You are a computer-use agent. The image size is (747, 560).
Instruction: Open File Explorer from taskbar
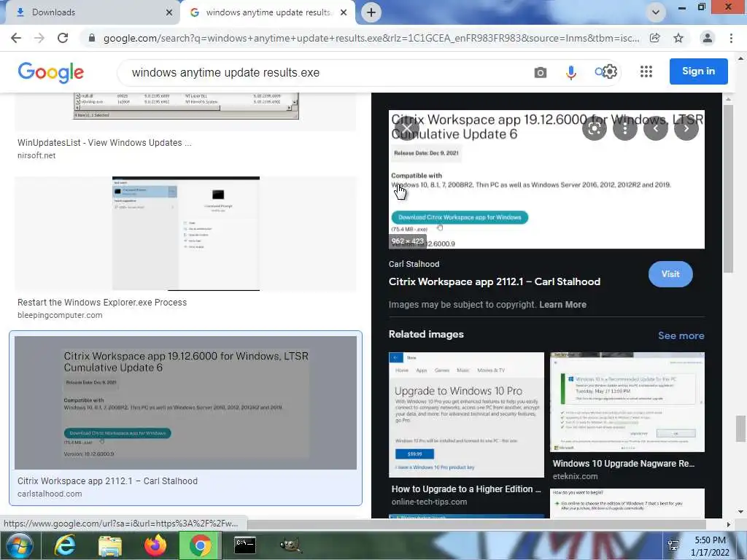point(110,545)
